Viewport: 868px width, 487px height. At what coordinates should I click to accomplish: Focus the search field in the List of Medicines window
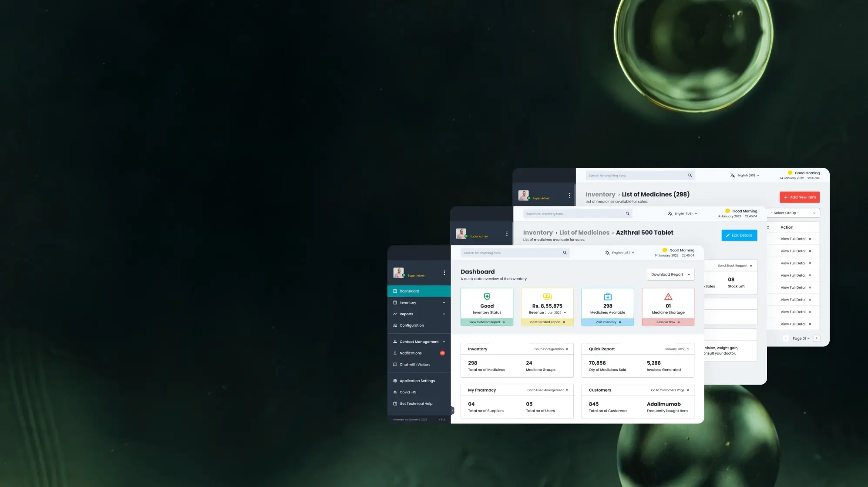(640, 176)
